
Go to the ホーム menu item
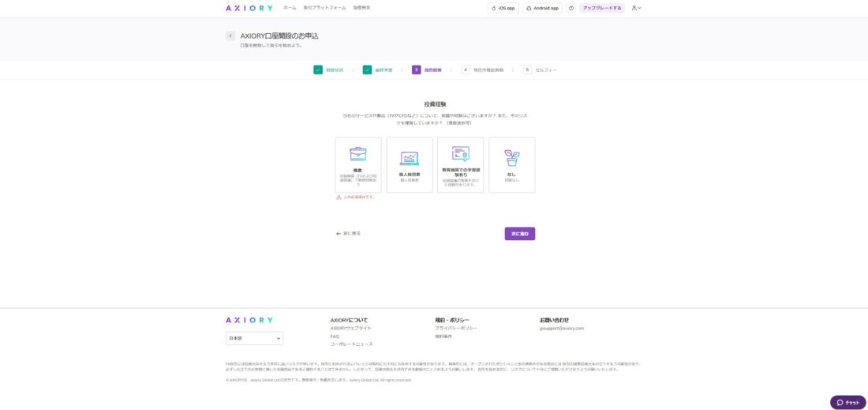[x=290, y=8]
